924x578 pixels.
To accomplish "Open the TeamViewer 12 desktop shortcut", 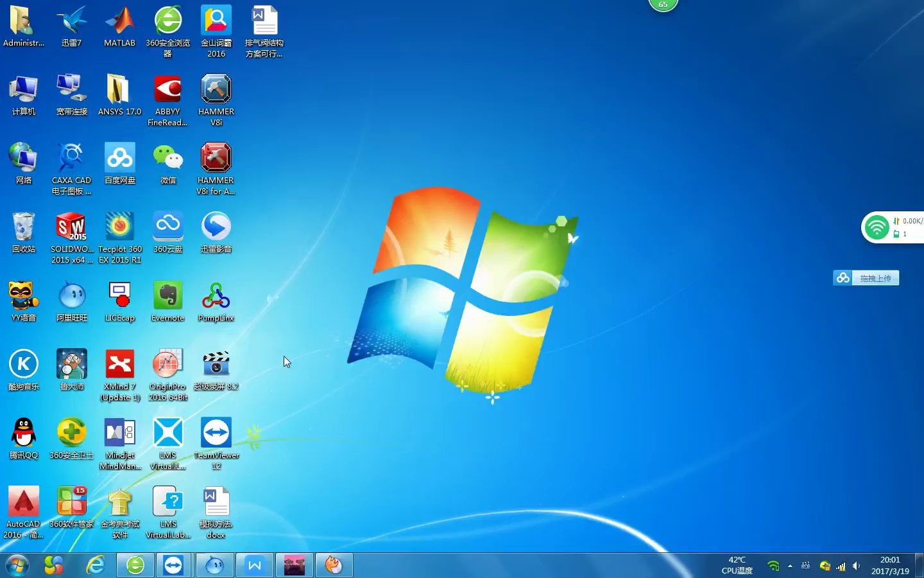I will point(216,444).
